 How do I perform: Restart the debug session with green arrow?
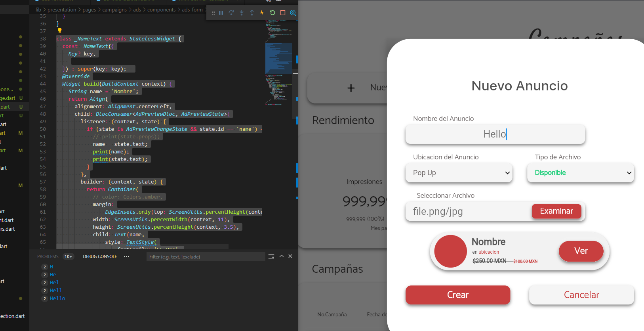click(x=272, y=13)
